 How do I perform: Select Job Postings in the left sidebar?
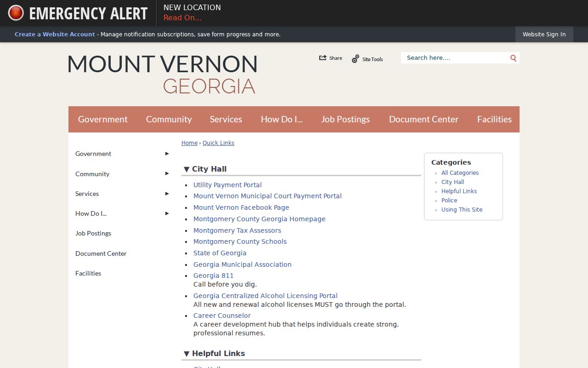coord(93,233)
